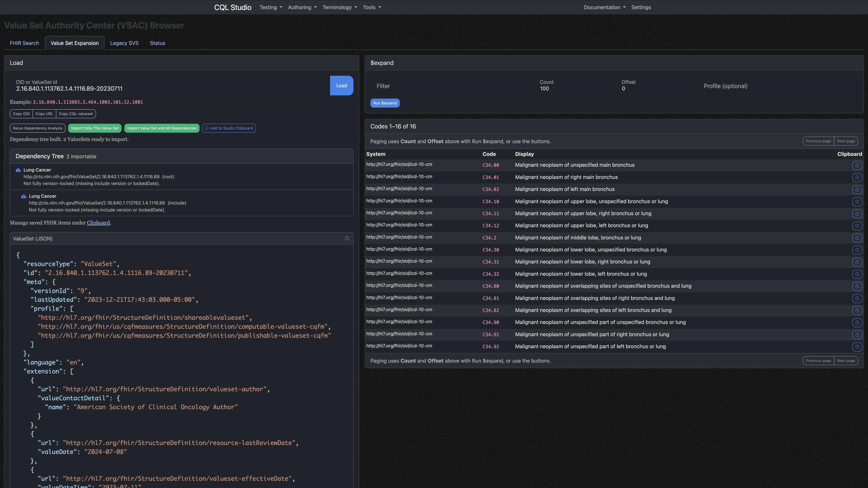Copy C34.00 row to clipboard
Image resolution: width=868 pixels, height=488 pixels.
(857, 165)
